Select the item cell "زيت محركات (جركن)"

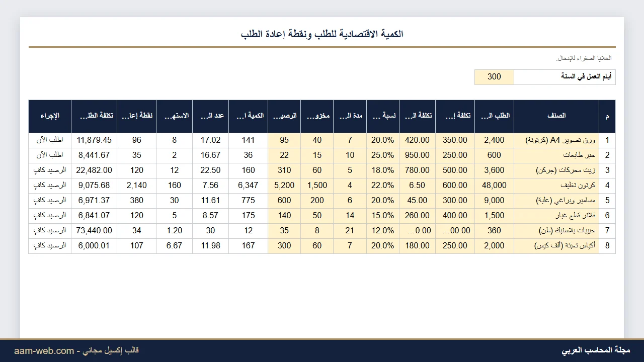click(556, 170)
